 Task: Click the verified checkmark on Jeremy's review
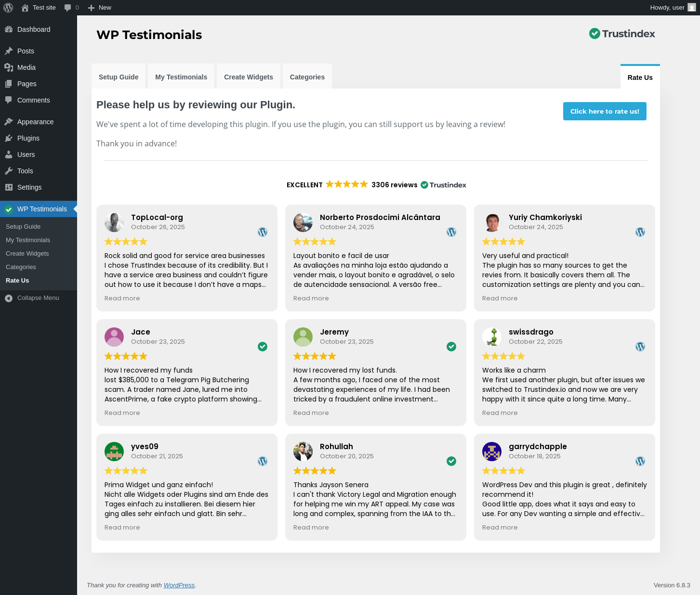[x=451, y=347]
